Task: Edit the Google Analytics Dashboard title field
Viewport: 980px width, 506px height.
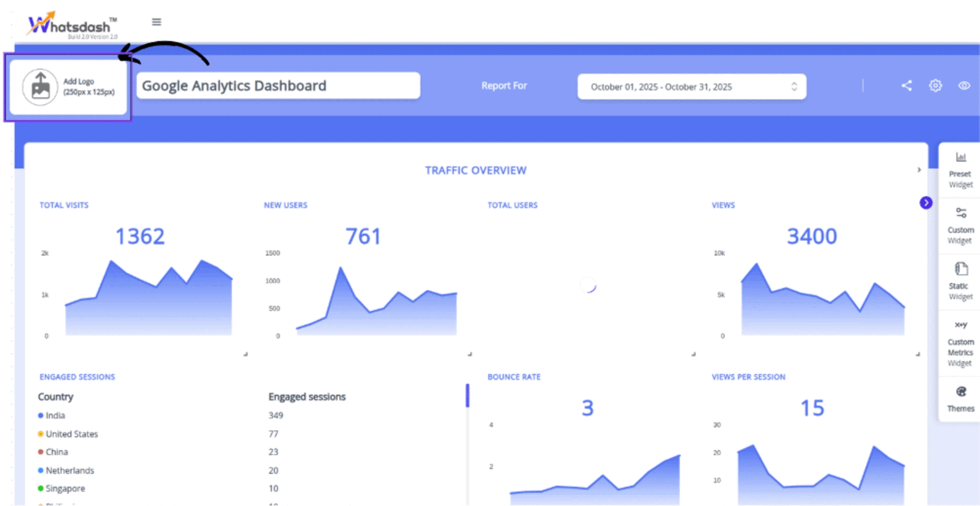Action: click(x=278, y=86)
